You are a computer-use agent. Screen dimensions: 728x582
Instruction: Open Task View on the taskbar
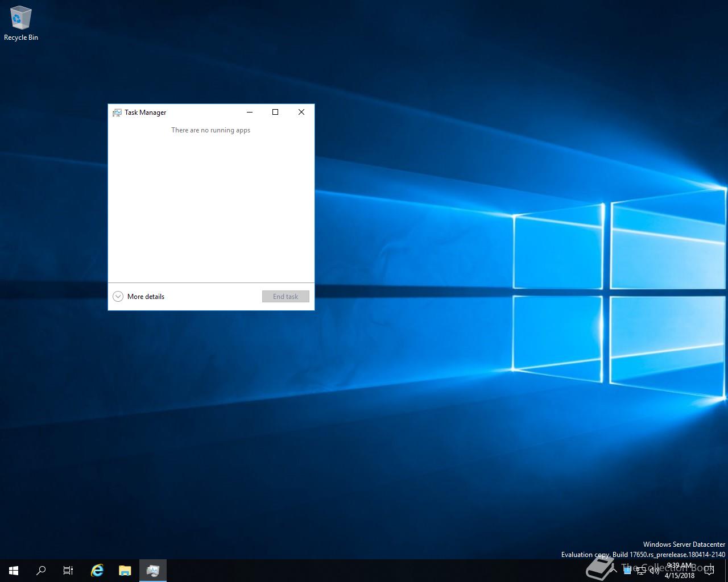point(68,571)
